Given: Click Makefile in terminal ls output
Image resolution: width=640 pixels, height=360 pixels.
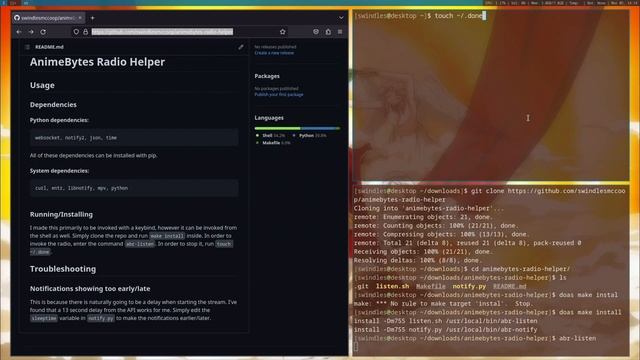Looking at the screenshot, I should [431, 287].
